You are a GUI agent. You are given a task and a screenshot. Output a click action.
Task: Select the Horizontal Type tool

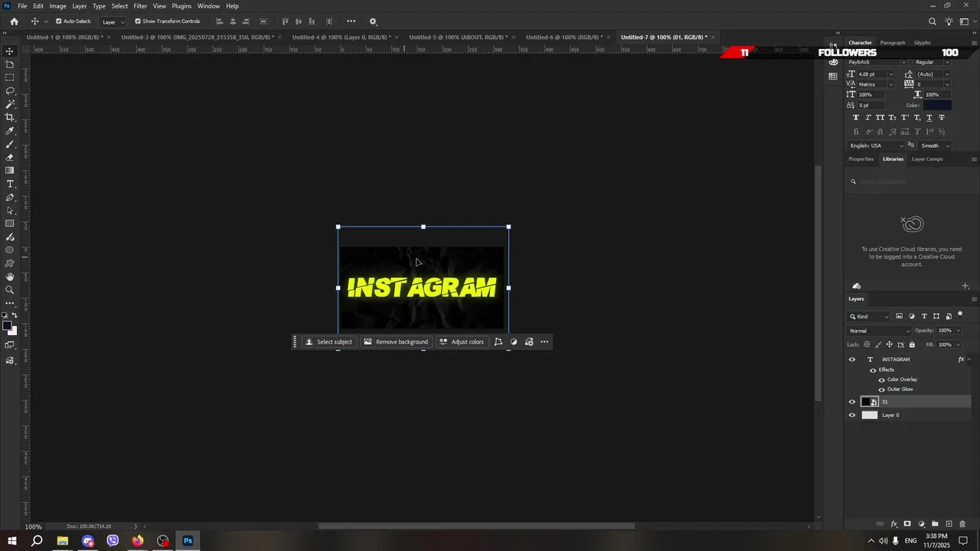(x=10, y=184)
